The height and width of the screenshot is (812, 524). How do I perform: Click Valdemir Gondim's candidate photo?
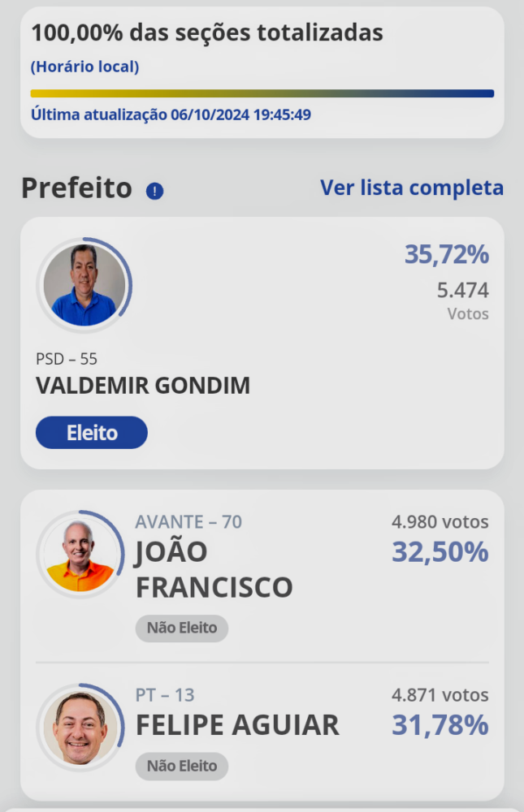coord(84,285)
